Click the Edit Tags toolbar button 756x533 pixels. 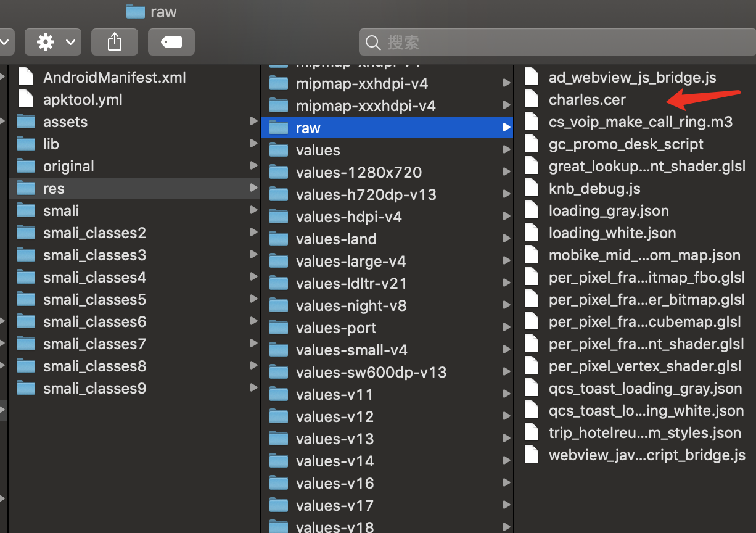coord(171,42)
